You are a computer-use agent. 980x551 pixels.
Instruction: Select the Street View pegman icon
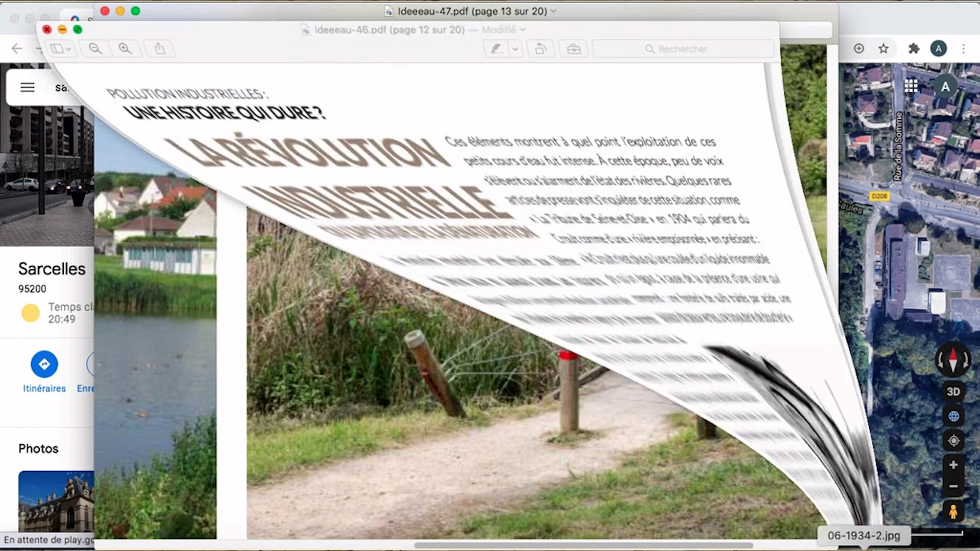pos(953,511)
